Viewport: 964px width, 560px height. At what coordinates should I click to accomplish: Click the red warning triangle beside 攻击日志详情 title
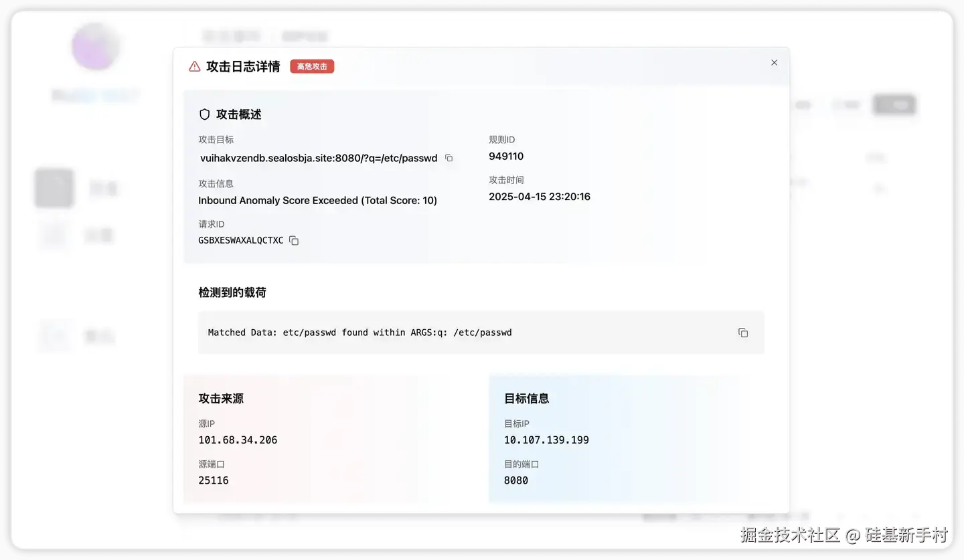tap(193, 66)
